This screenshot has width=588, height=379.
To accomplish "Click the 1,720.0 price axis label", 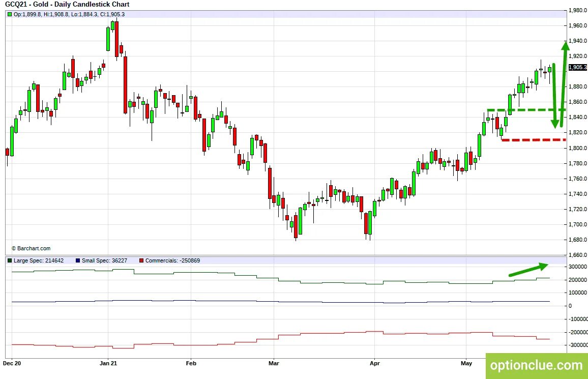I will [x=577, y=209].
